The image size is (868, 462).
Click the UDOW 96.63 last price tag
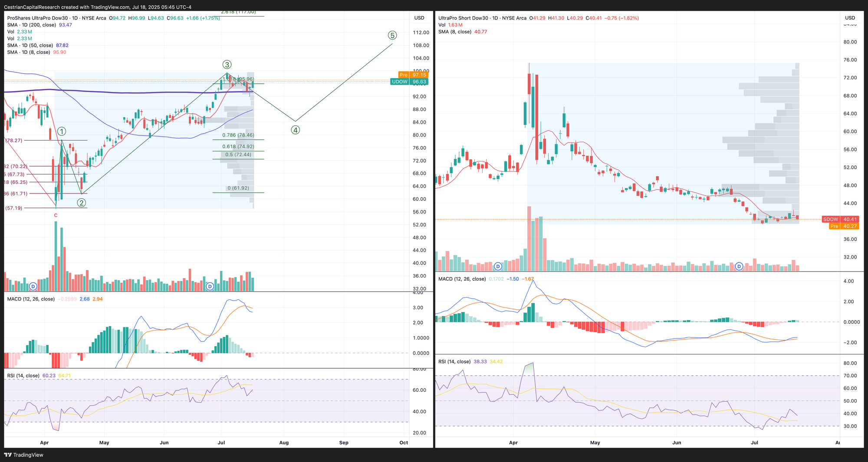pyautogui.click(x=409, y=82)
